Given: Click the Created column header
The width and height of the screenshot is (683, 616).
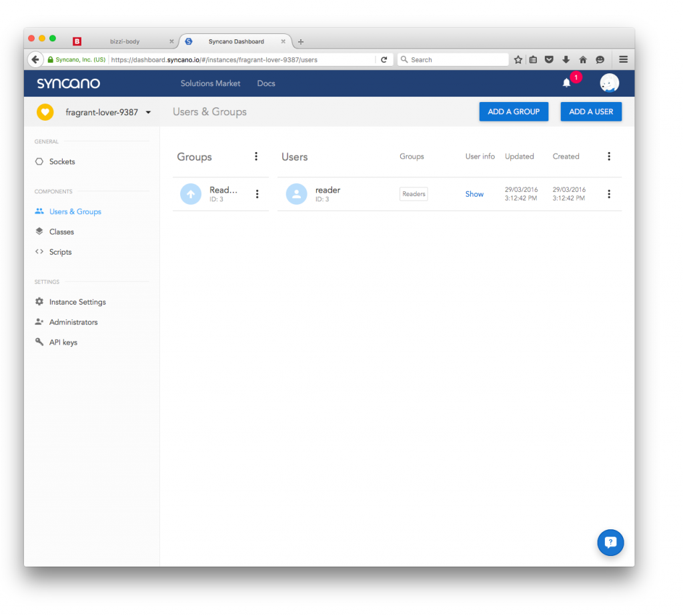Looking at the screenshot, I should [566, 156].
